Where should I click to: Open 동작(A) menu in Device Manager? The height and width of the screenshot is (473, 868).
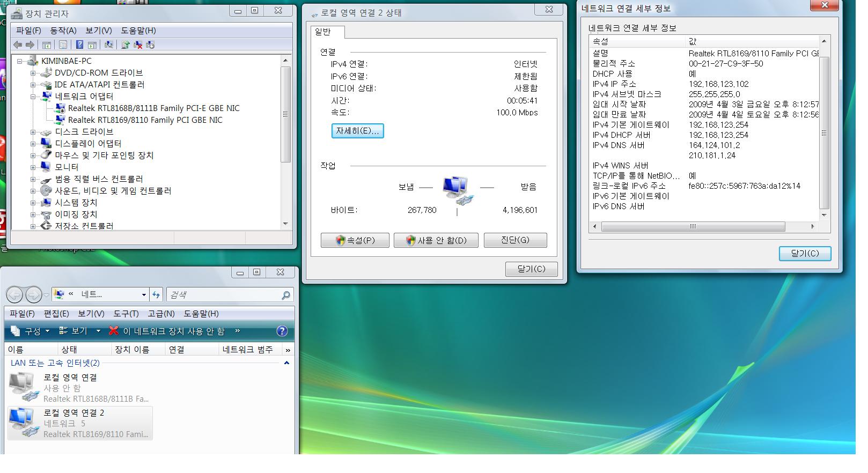[x=63, y=31]
